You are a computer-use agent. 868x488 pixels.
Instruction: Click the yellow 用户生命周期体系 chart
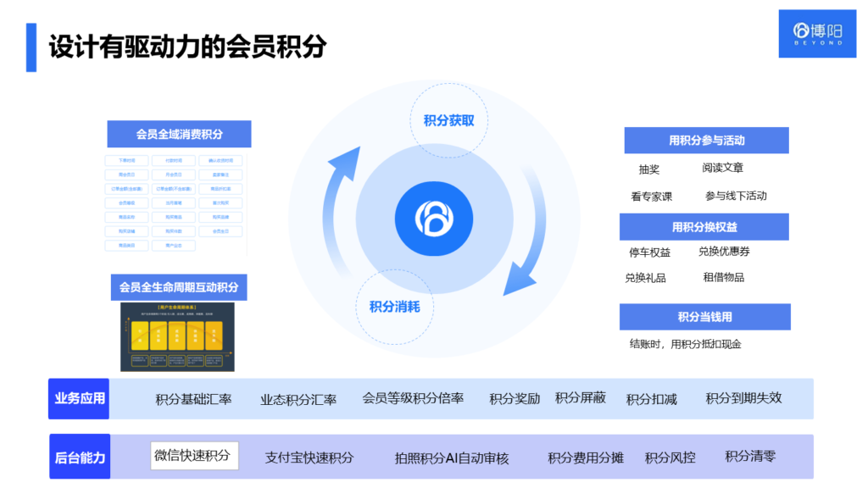pos(180,337)
